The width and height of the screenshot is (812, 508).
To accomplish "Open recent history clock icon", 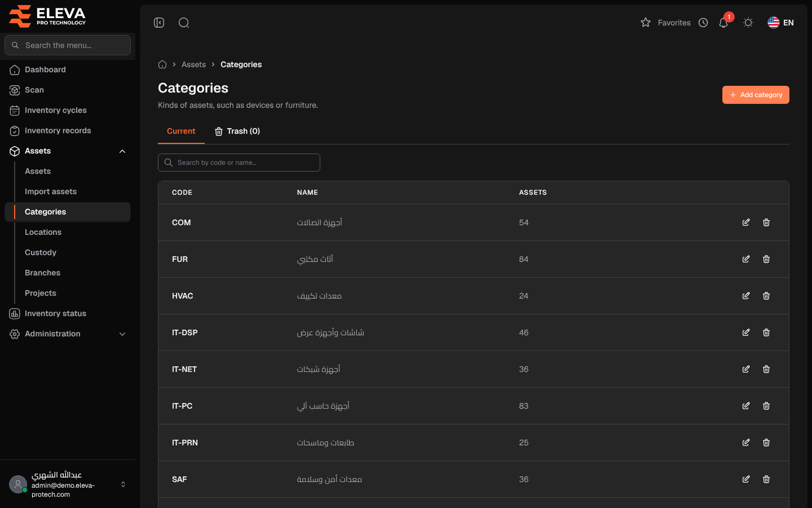I will tap(703, 23).
